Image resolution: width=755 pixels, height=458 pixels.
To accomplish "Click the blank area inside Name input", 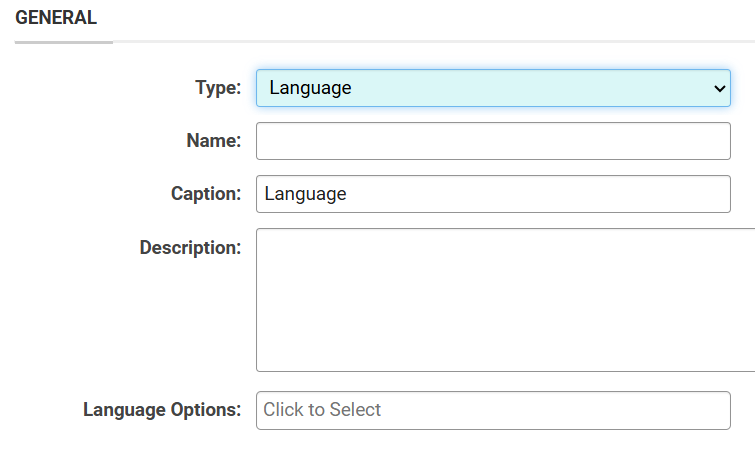I will coord(493,141).
